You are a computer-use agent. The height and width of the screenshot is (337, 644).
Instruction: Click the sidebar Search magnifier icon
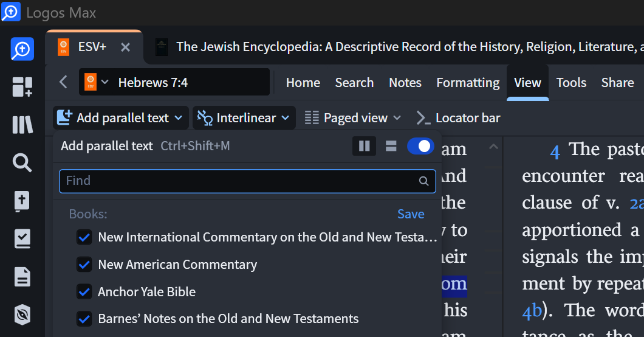pyautogui.click(x=22, y=163)
